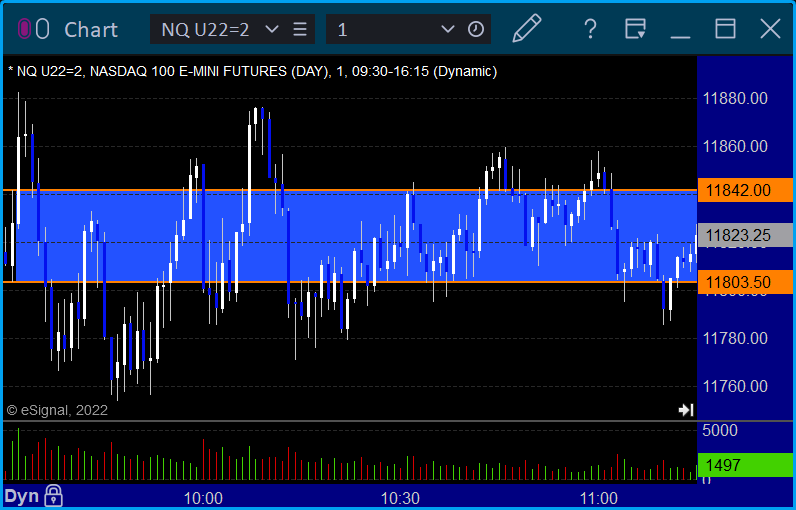Click the gray window link indicator

pos(43,29)
